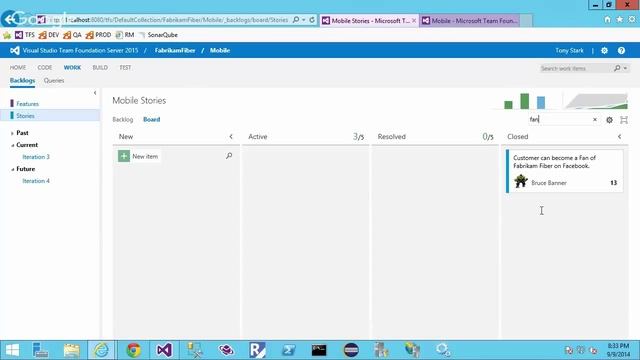Select the Features backlog
640x360 pixels.
27,104
